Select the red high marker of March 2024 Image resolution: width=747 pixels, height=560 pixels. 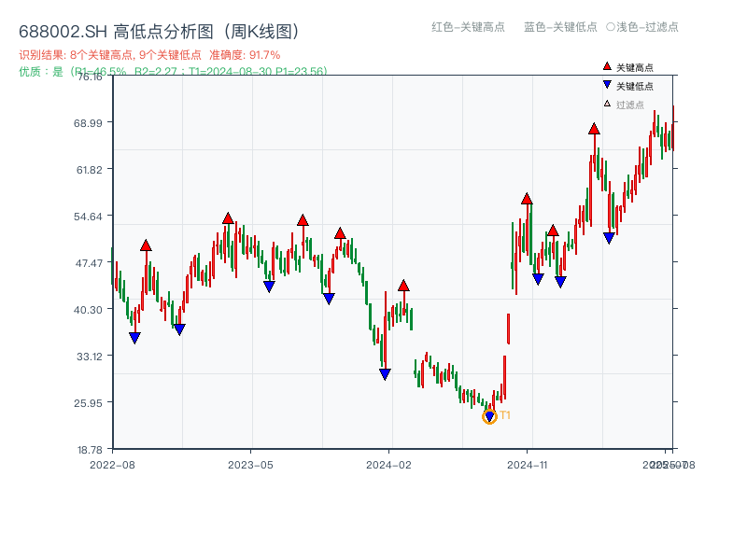pos(403,286)
